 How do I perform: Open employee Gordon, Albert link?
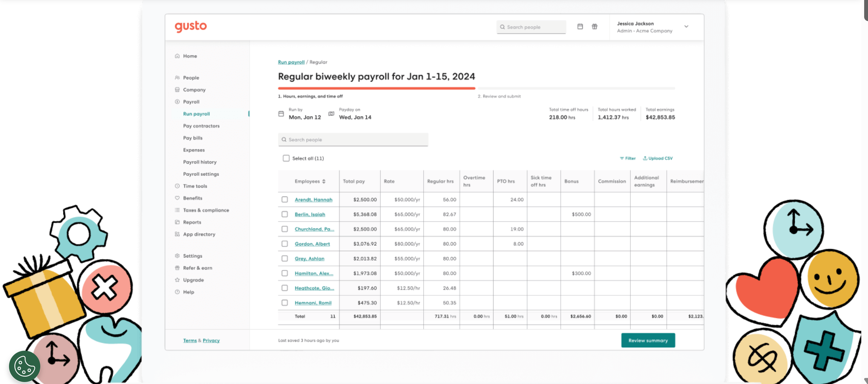click(x=312, y=244)
